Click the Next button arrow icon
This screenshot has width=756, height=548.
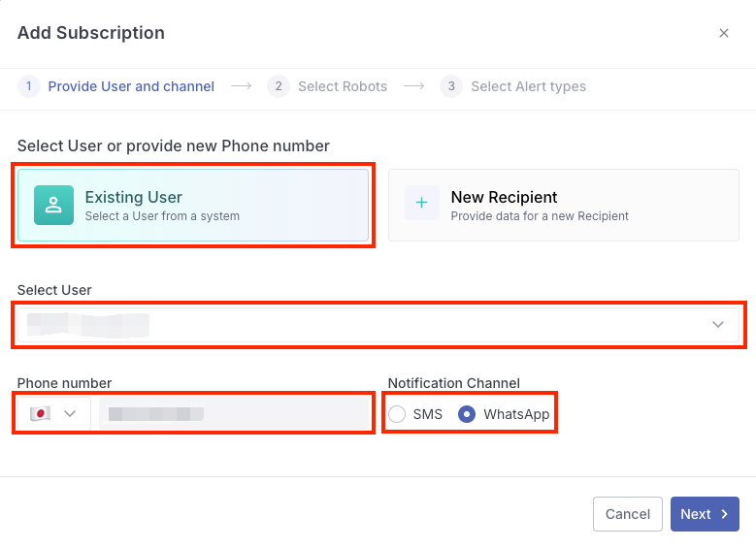point(724,514)
